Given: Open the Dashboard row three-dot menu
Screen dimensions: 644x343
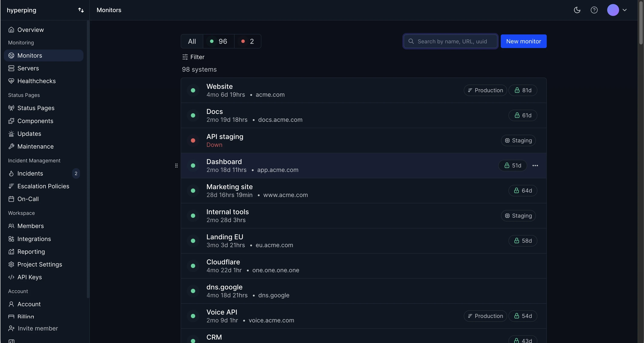Looking at the screenshot, I should [x=535, y=166].
